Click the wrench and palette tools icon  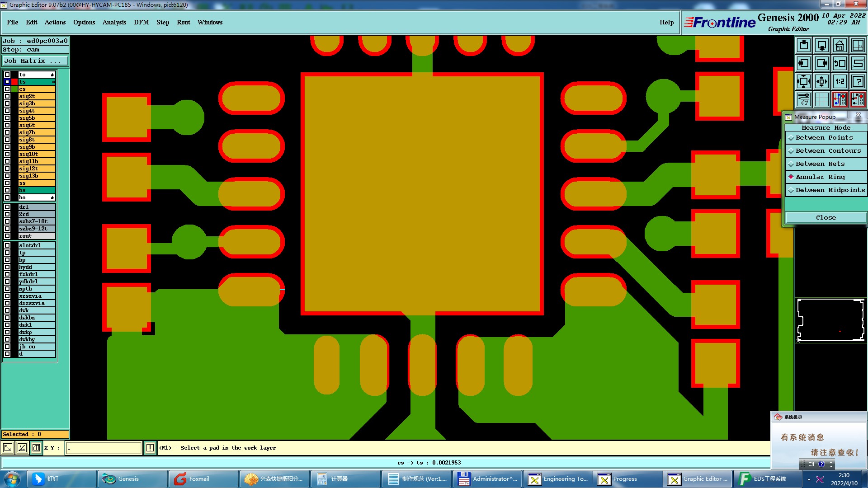pyautogui.click(x=804, y=99)
